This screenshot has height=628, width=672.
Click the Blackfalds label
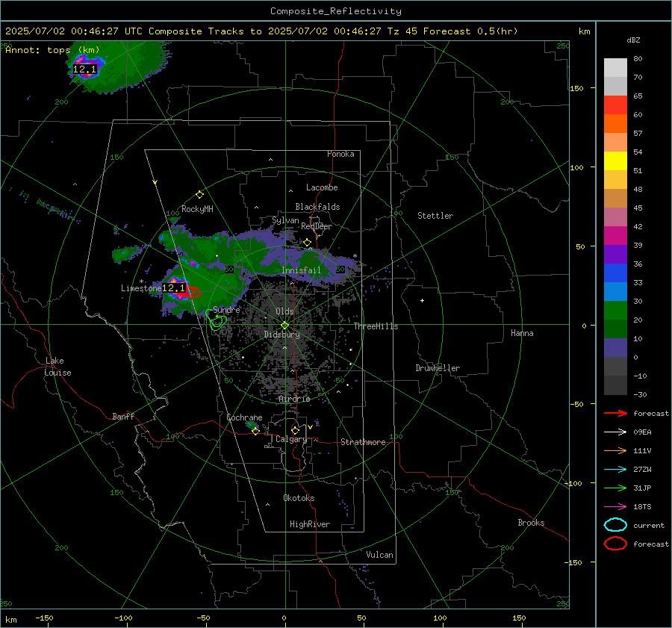click(x=317, y=207)
